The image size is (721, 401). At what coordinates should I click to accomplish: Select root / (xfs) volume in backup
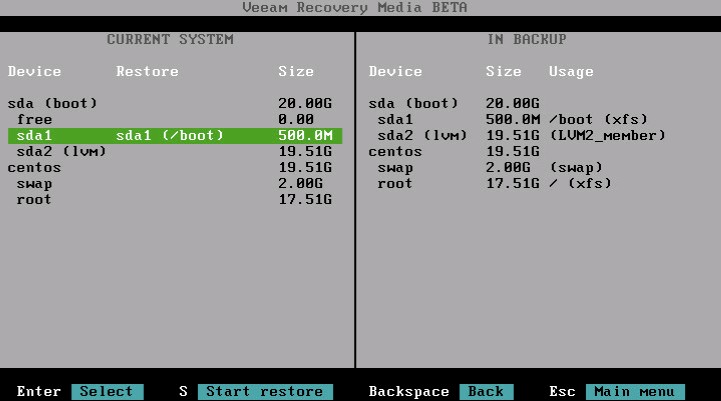(495, 184)
